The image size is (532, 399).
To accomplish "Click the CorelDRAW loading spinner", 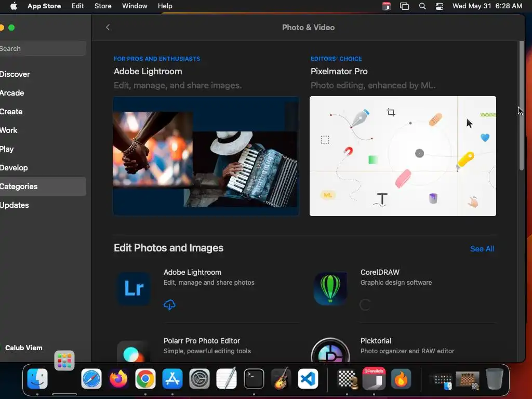I will [x=365, y=304].
